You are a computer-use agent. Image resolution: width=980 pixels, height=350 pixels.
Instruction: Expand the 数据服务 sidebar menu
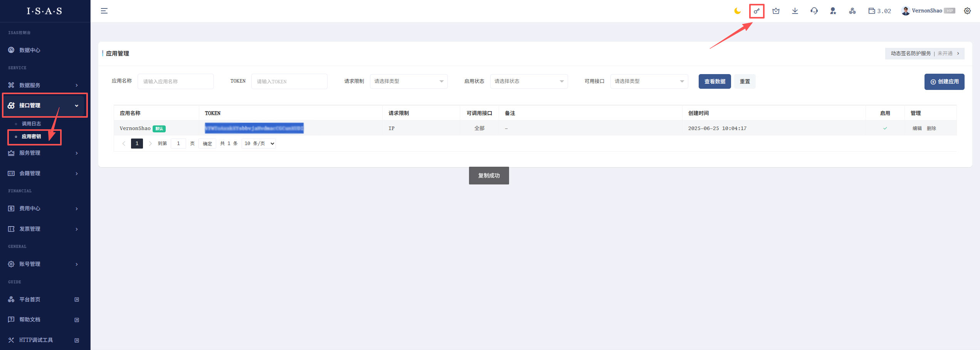(44, 85)
